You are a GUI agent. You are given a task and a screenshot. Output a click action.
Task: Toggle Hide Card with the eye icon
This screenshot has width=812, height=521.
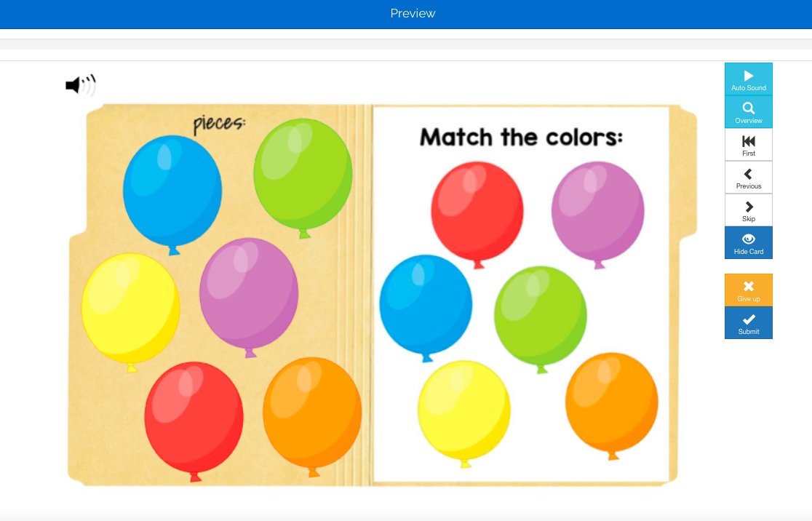(749, 239)
